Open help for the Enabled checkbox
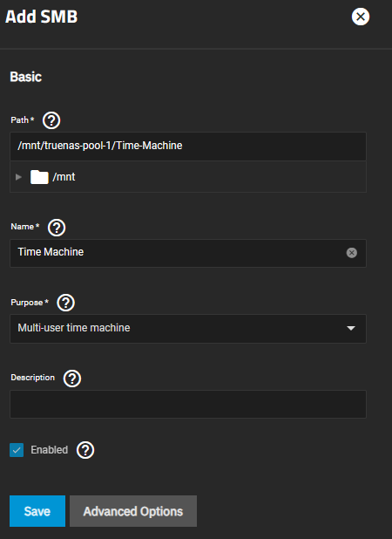 click(85, 450)
